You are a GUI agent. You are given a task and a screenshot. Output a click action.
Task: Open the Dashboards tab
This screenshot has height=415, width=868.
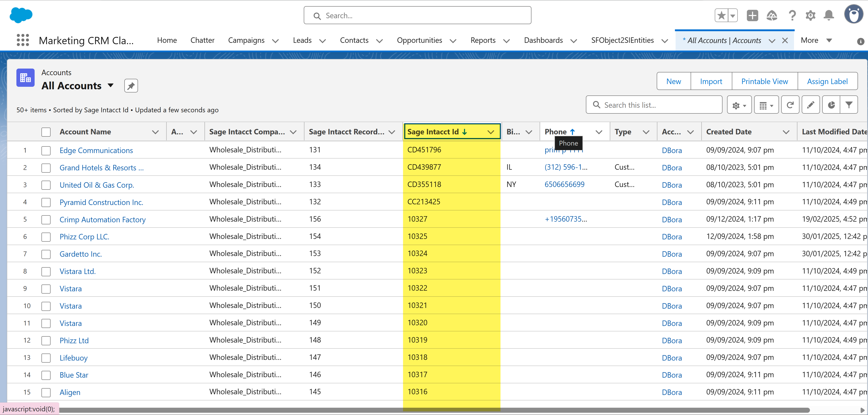point(543,41)
